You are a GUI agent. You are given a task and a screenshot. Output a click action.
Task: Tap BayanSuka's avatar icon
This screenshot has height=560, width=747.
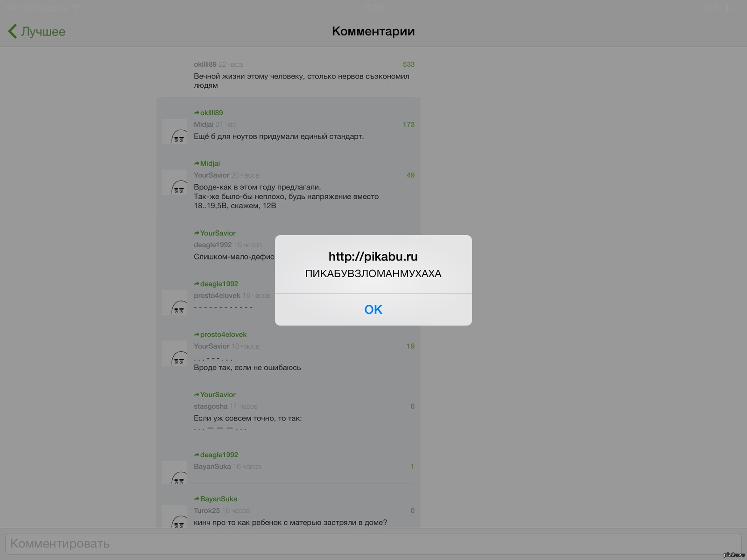click(x=175, y=472)
